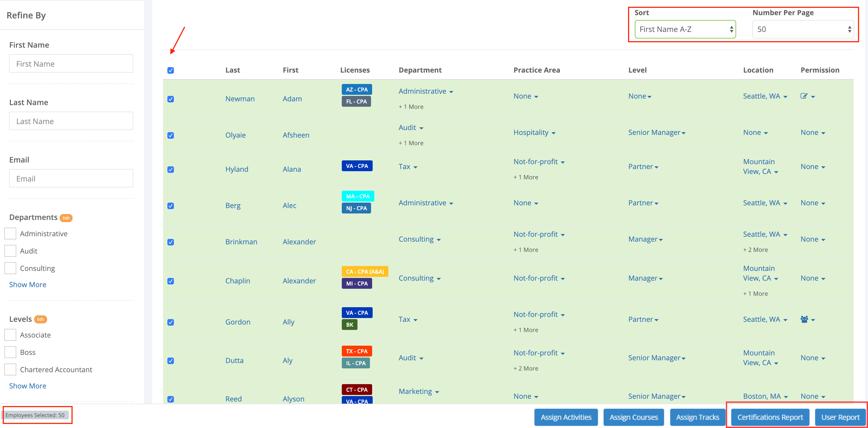Uncheck the row checkbox for Brinkman, Alexander
Screen dimensions: 868x428
[x=171, y=242]
